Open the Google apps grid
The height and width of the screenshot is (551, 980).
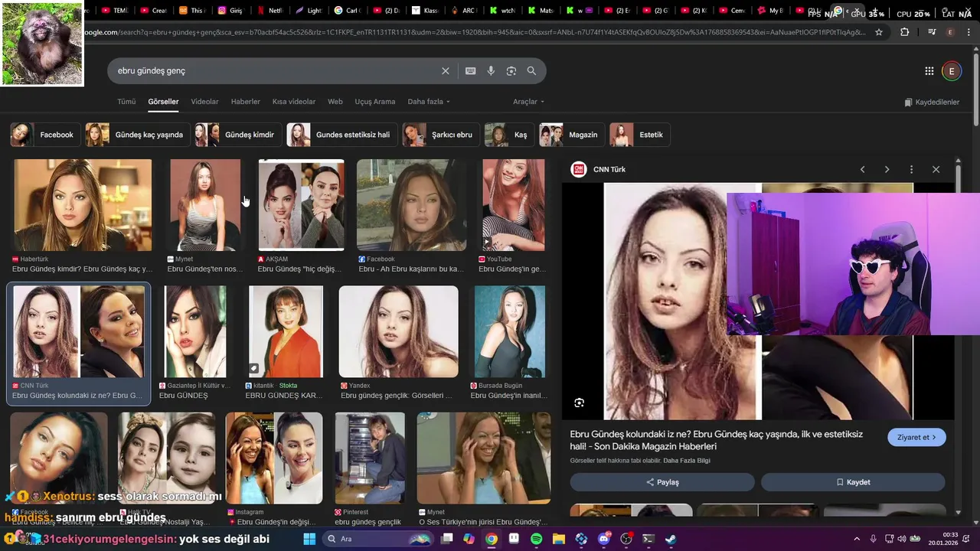pyautogui.click(x=929, y=71)
